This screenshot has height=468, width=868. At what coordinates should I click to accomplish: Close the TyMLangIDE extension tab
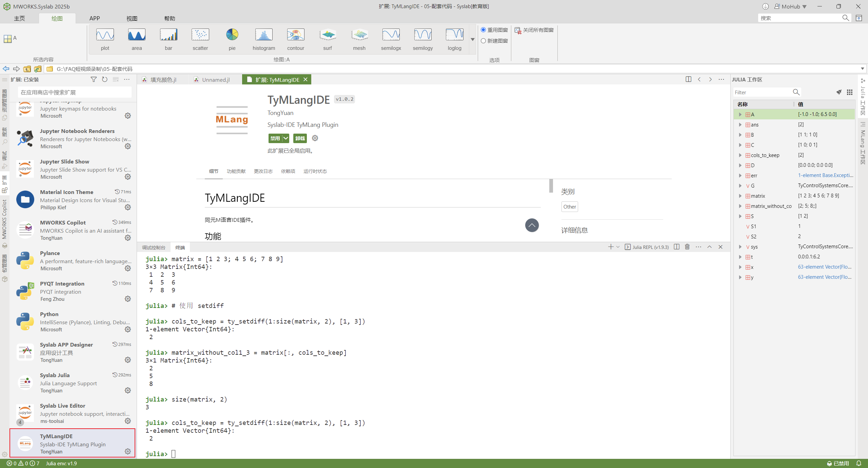click(x=305, y=79)
